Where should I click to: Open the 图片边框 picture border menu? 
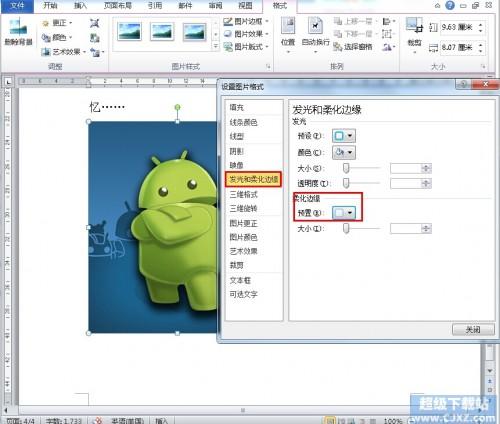click(x=246, y=22)
